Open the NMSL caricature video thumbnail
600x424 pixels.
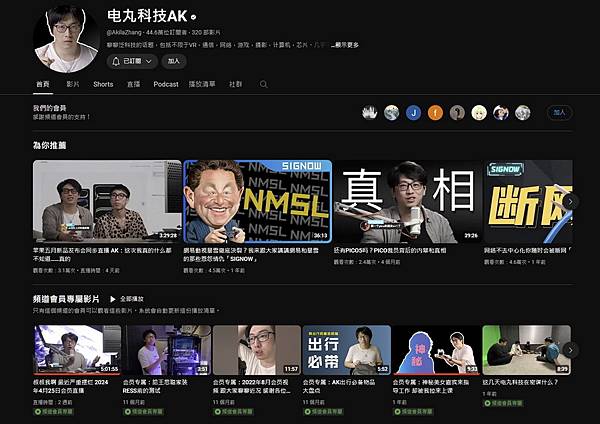point(258,201)
